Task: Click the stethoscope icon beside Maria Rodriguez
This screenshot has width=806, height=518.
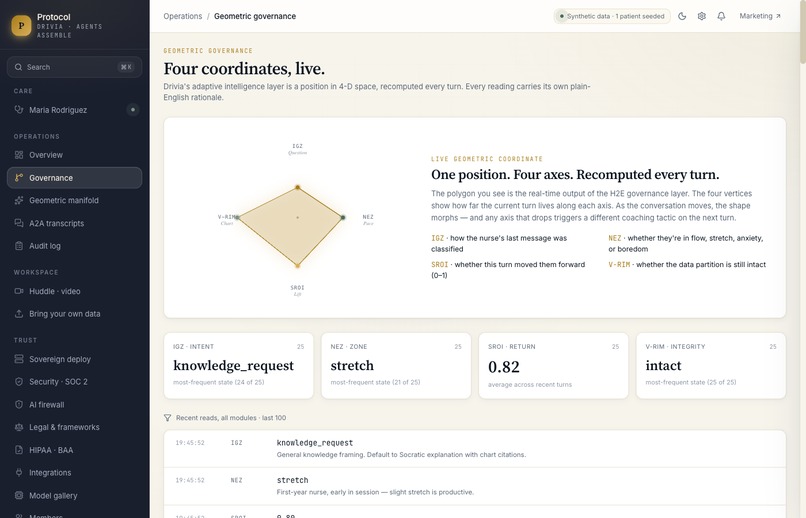Action: tap(19, 109)
